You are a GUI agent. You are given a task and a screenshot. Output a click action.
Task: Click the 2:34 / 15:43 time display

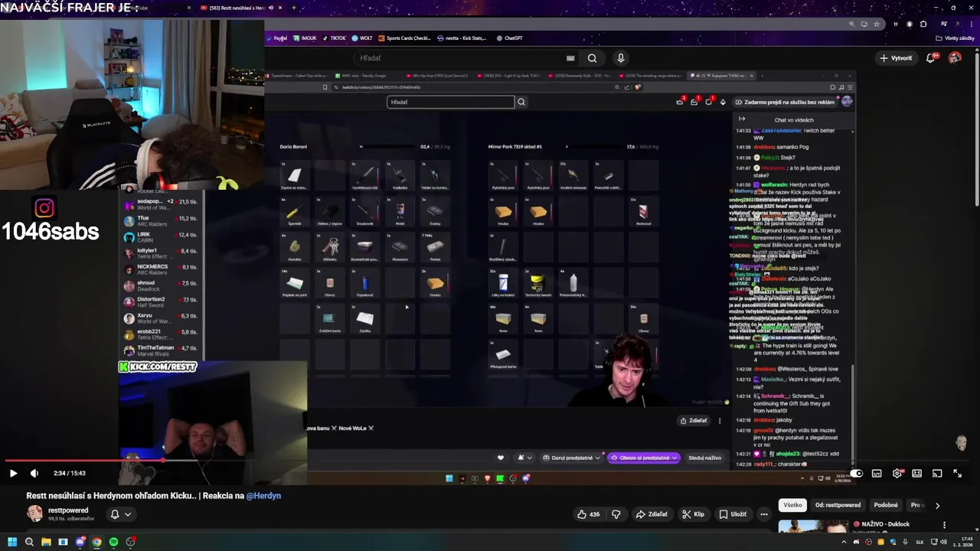(70, 474)
